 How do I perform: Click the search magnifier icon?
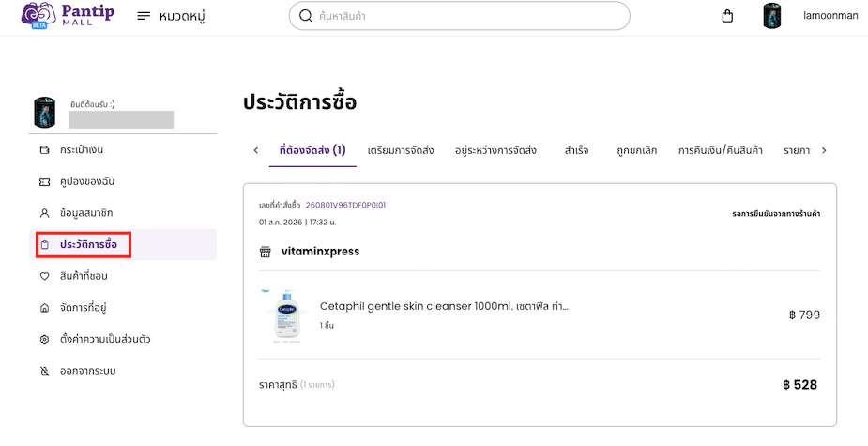click(x=306, y=16)
